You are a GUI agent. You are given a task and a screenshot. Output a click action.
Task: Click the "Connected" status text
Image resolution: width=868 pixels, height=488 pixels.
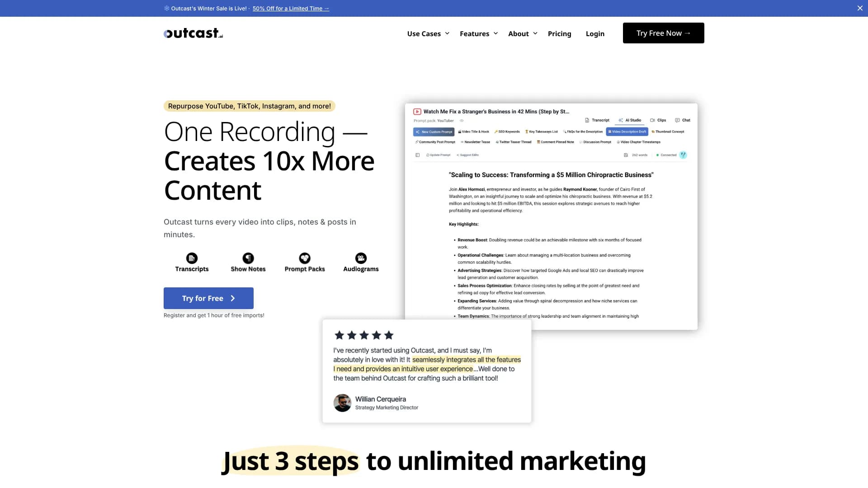pyautogui.click(x=669, y=155)
